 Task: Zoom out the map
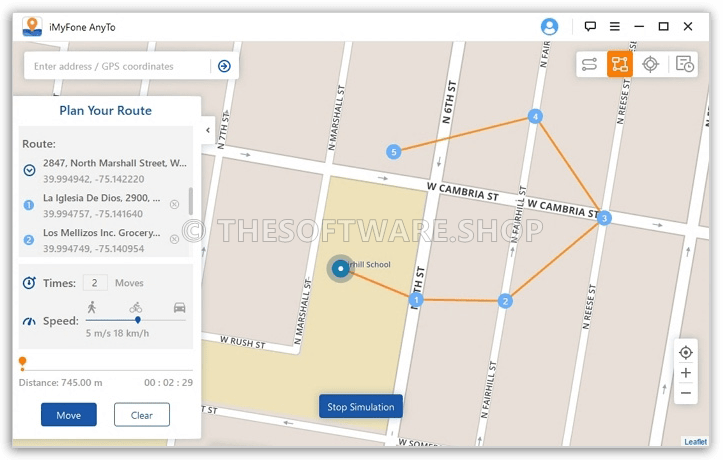tap(686, 393)
